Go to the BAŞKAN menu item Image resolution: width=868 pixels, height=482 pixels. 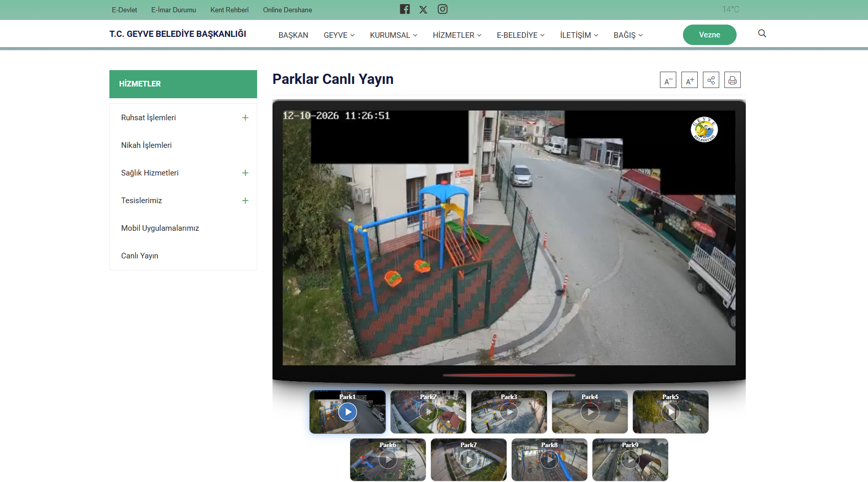point(293,35)
